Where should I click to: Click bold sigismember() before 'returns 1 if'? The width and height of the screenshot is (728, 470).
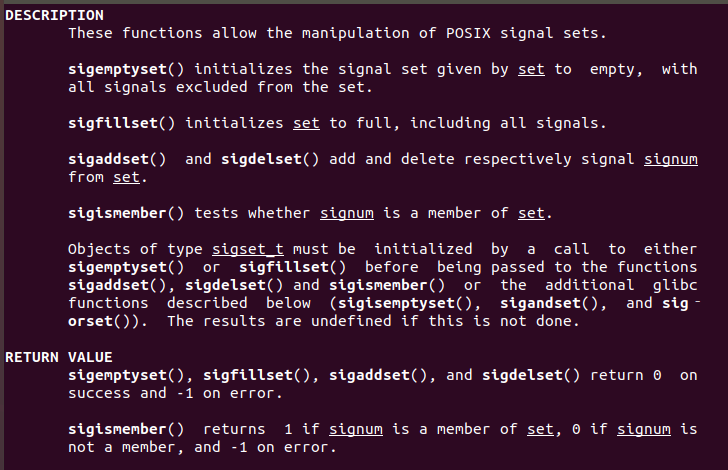tap(126, 429)
